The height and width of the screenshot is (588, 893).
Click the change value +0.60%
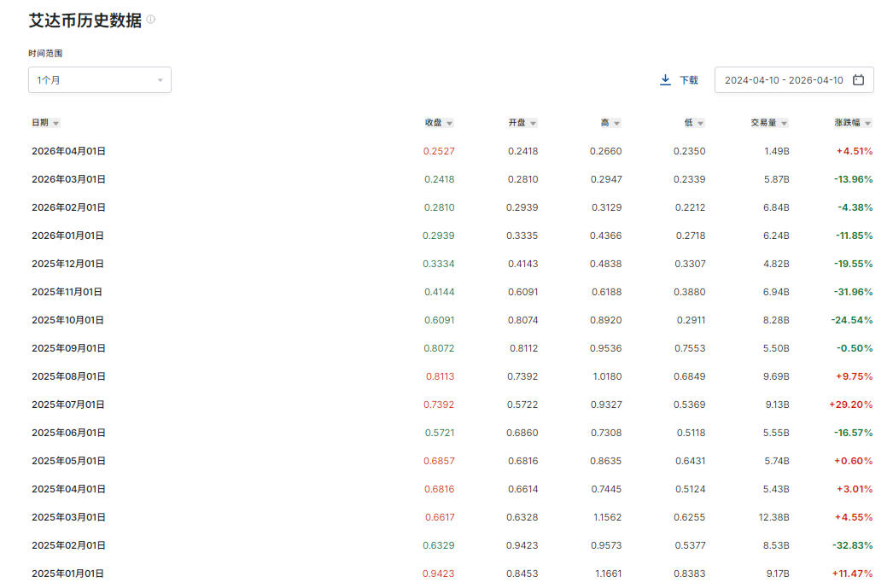pyautogui.click(x=853, y=461)
